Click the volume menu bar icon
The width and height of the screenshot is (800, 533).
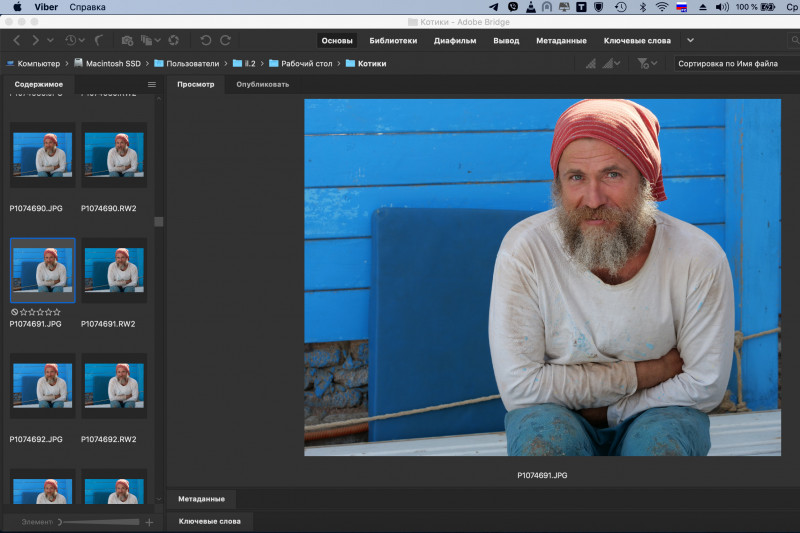point(721,7)
